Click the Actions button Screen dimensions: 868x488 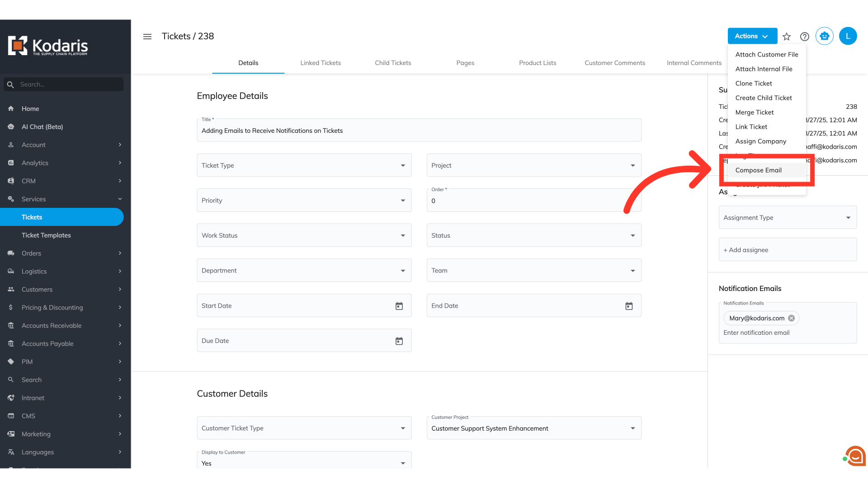[752, 36]
